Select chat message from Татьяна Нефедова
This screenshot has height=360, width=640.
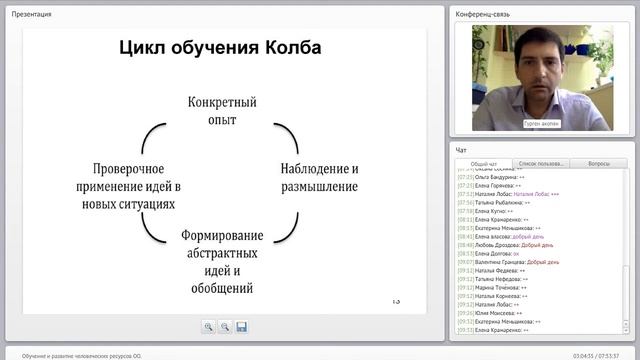493,279
